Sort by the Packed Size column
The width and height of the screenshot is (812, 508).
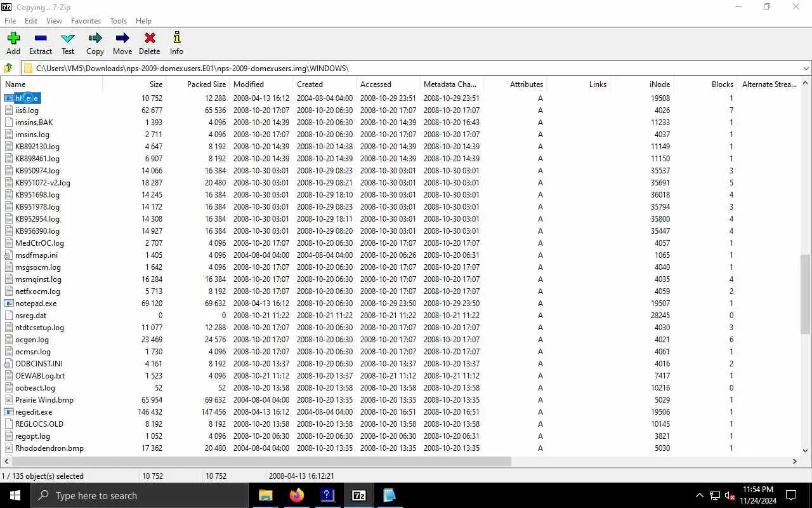coord(198,84)
